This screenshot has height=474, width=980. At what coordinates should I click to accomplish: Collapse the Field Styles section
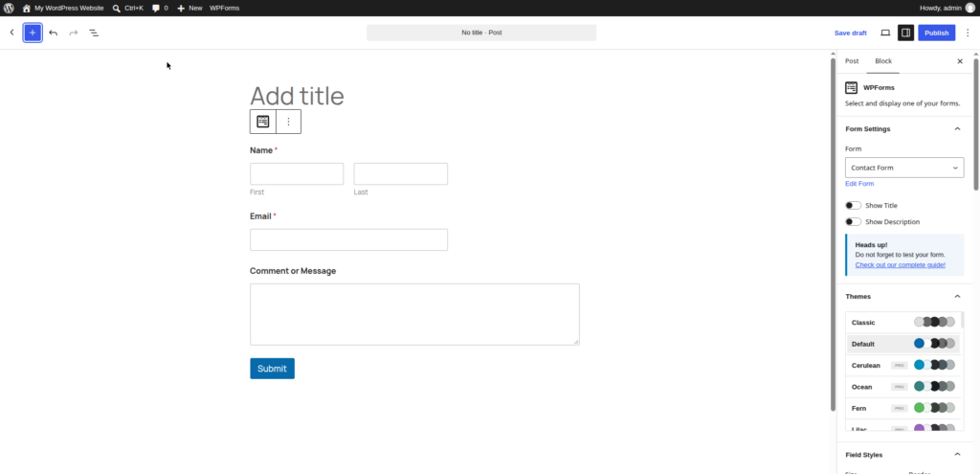tap(957, 455)
